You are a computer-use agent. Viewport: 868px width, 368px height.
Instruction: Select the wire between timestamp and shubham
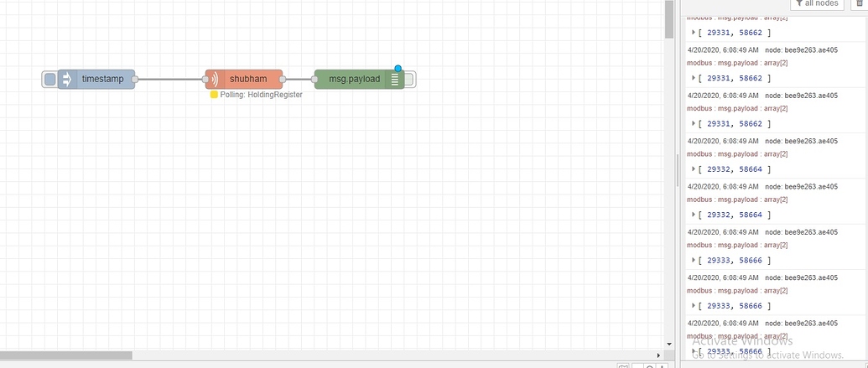170,79
